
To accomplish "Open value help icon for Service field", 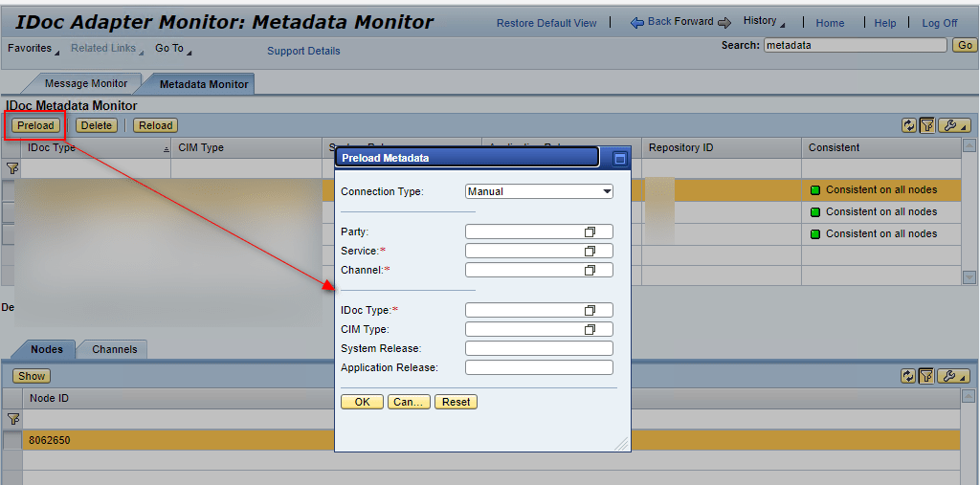I will (x=590, y=251).
